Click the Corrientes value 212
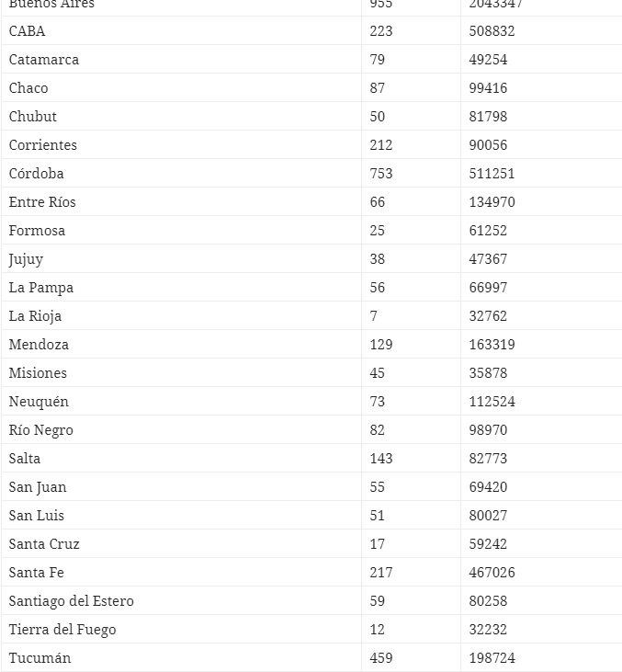The image size is (622, 672). [x=380, y=145]
